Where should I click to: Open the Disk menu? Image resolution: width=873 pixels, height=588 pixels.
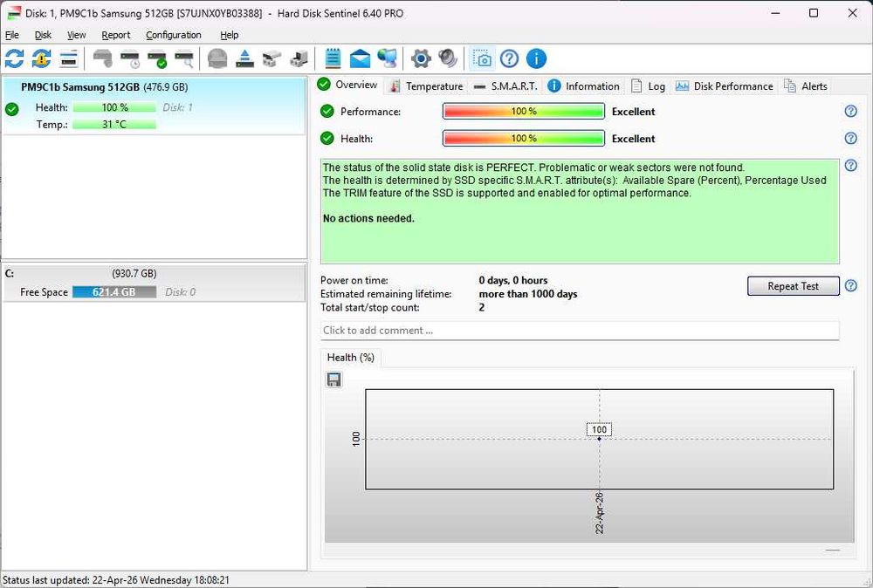point(43,35)
